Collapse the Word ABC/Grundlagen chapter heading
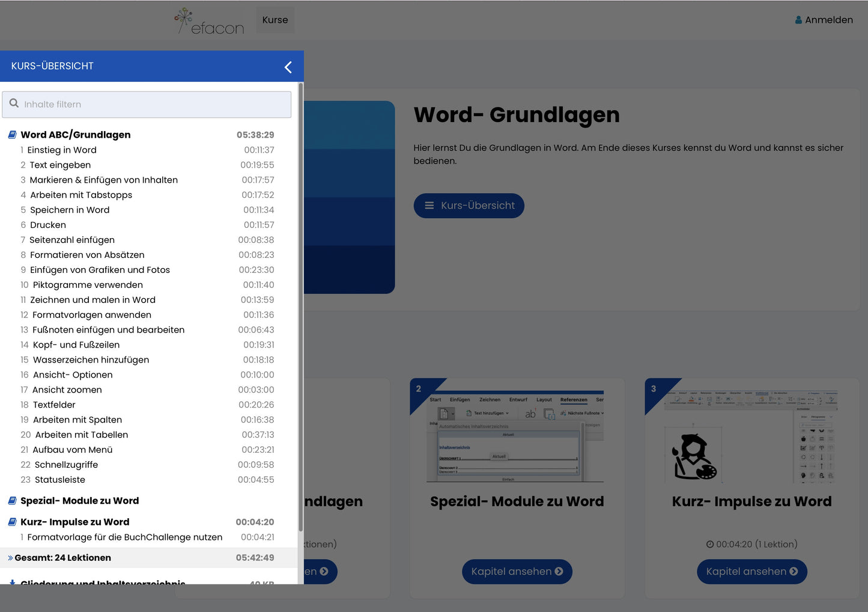The image size is (868, 612). [75, 135]
